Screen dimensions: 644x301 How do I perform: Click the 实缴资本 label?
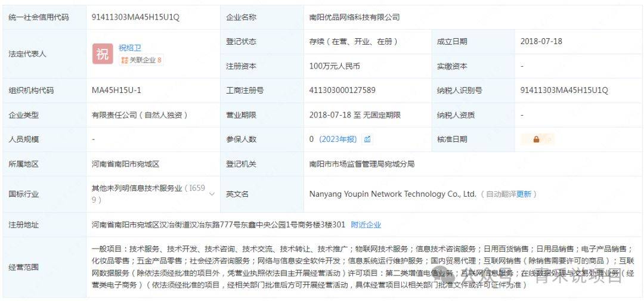click(x=452, y=66)
